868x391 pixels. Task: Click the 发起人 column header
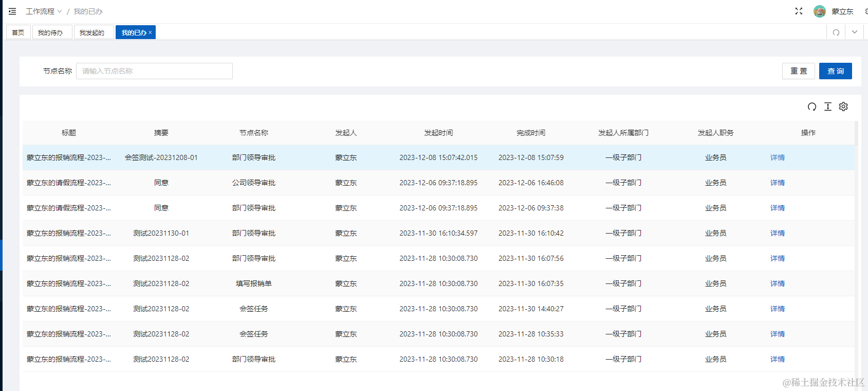[346, 133]
